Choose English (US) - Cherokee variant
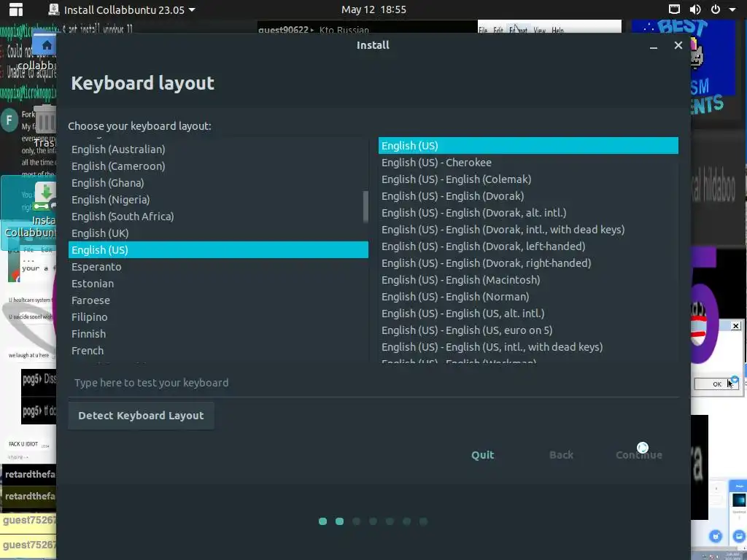747x560 pixels. pyautogui.click(x=528, y=163)
